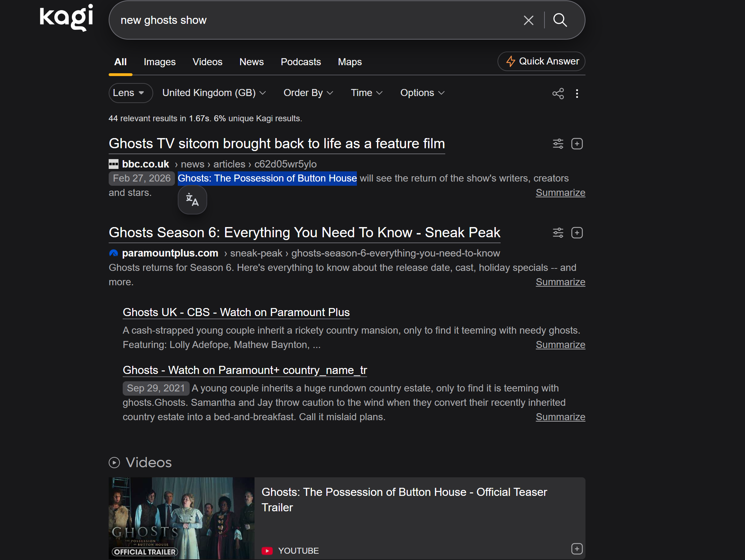Summarize the Ghosts Season 6 result
The height and width of the screenshot is (560, 745).
(560, 282)
